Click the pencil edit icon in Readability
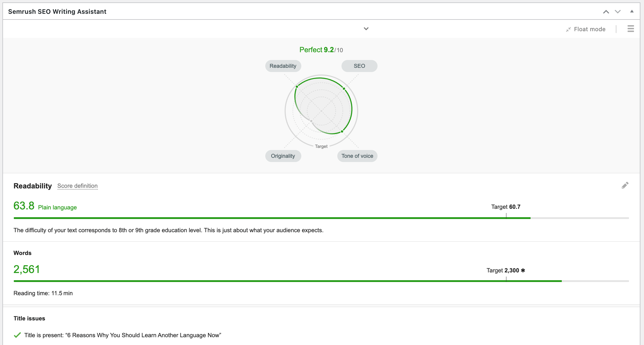This screenshot has width=644, height=345. click(x=625, y=185)
